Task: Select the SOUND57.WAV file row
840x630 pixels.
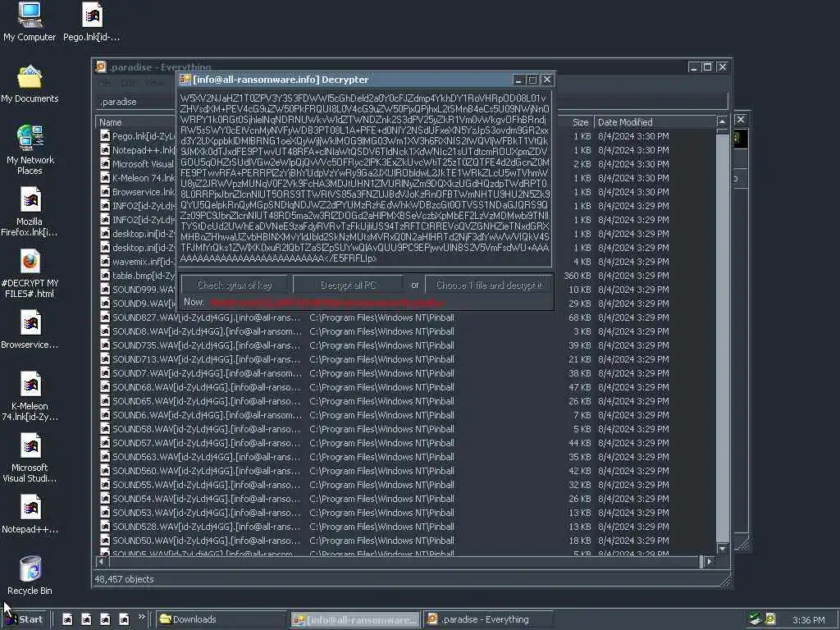Action: click(x=406, y=442)
